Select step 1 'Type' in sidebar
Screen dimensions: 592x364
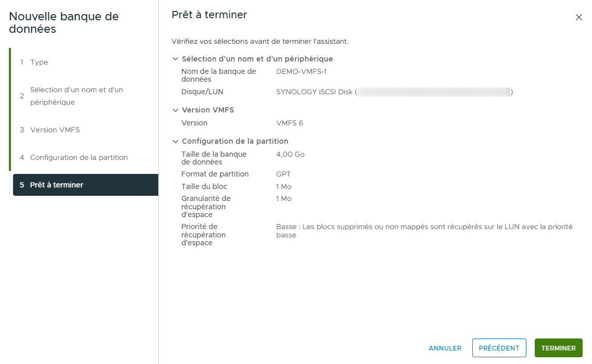pos(39,61)
